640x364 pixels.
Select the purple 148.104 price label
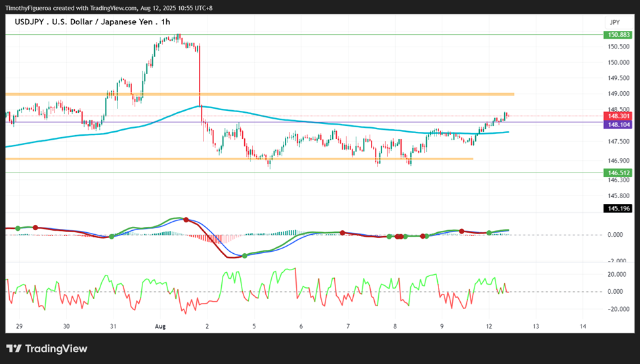618,125
